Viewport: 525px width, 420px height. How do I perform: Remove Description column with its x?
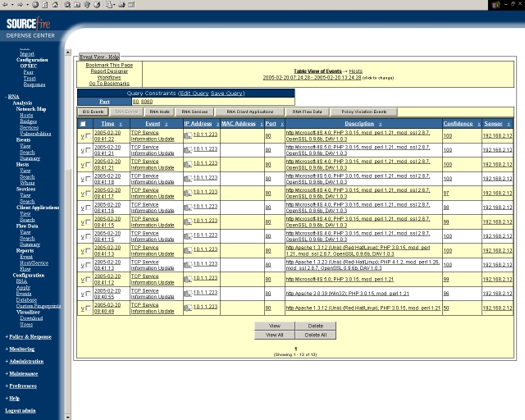[x=380, y=124]
